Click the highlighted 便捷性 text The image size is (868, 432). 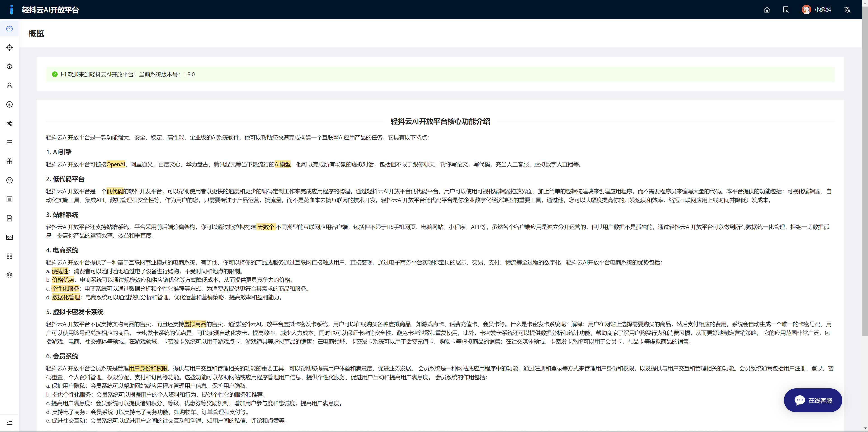(x=60, y=271)
